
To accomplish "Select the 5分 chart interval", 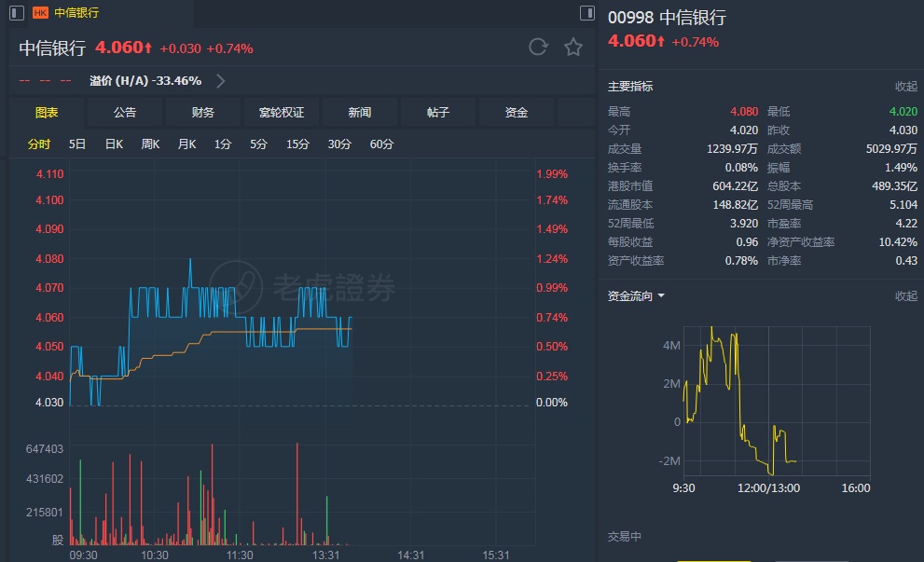I will tap(258, 144).
